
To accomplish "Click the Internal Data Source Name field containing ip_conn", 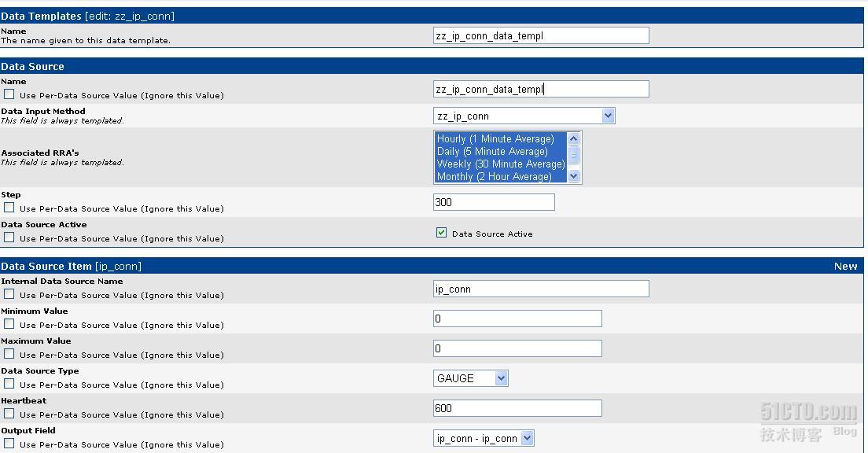I will (541, 289).
